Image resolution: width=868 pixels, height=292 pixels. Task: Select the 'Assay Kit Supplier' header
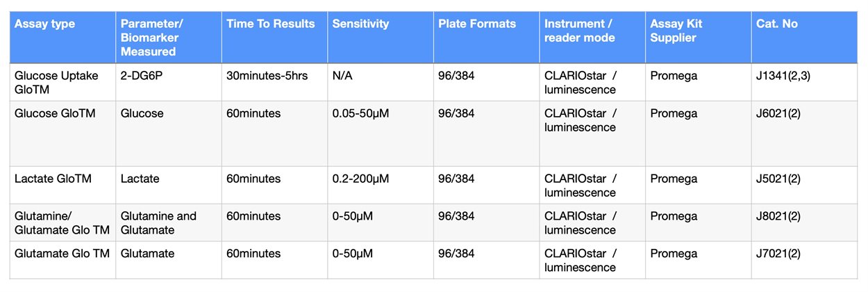tap(676, 31)
